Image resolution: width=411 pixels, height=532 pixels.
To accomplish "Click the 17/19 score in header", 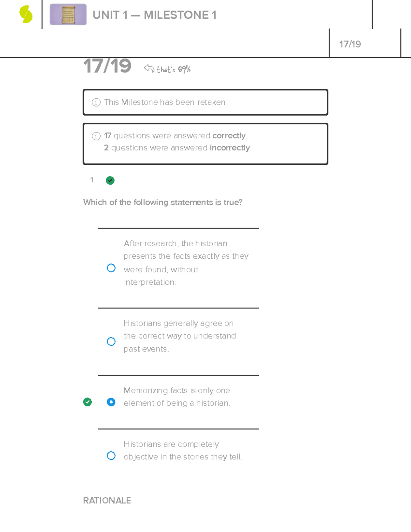I will (350, 44).
